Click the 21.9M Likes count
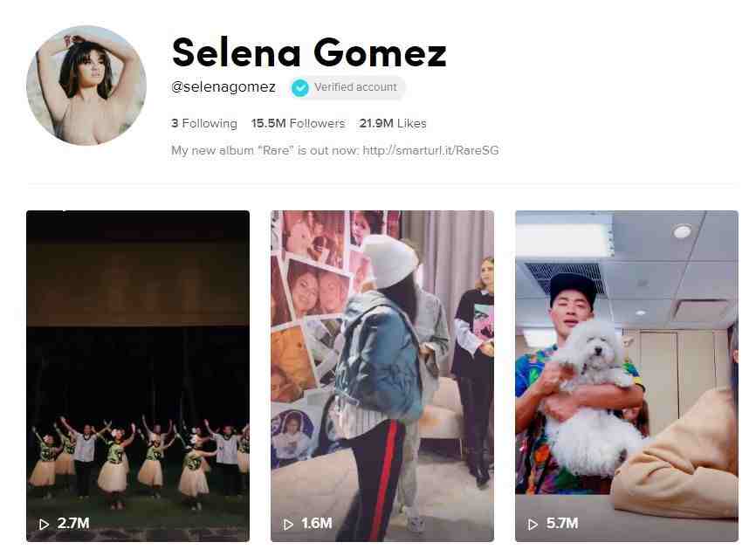Viewport: 756px width, 556px height. tap(393, 123)
